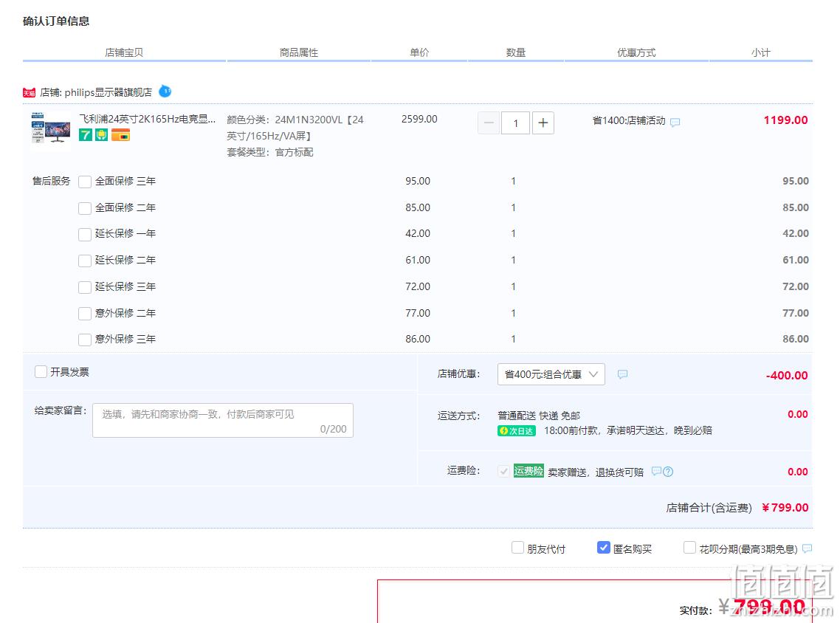Click the 省1400:店铺活动 text
The image size is (840, 623).
[629, 120]
